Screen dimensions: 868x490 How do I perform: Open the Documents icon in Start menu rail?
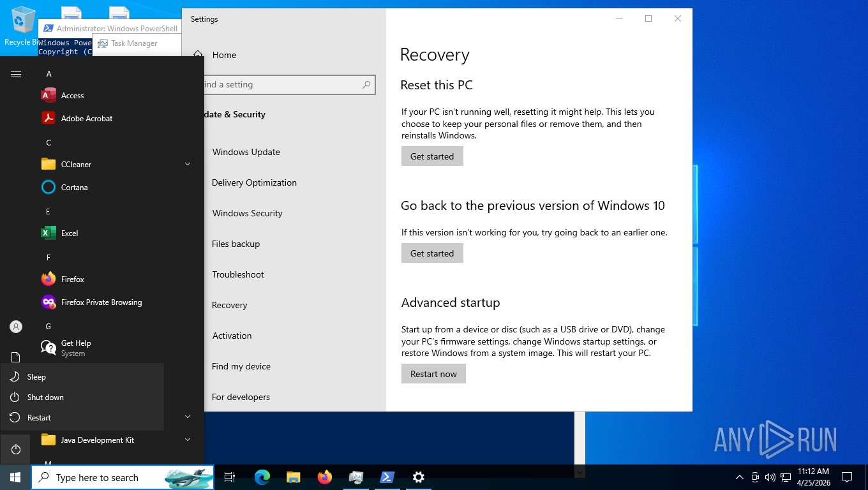tap(16, 357)
